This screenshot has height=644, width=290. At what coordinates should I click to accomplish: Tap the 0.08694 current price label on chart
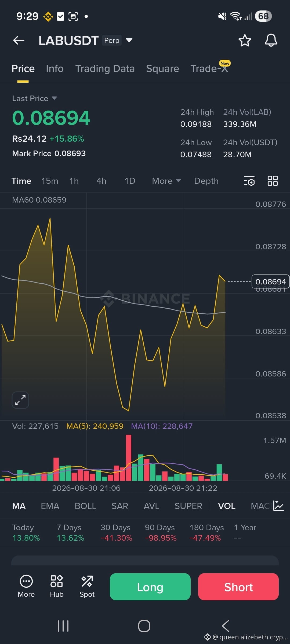coord(271,281)
